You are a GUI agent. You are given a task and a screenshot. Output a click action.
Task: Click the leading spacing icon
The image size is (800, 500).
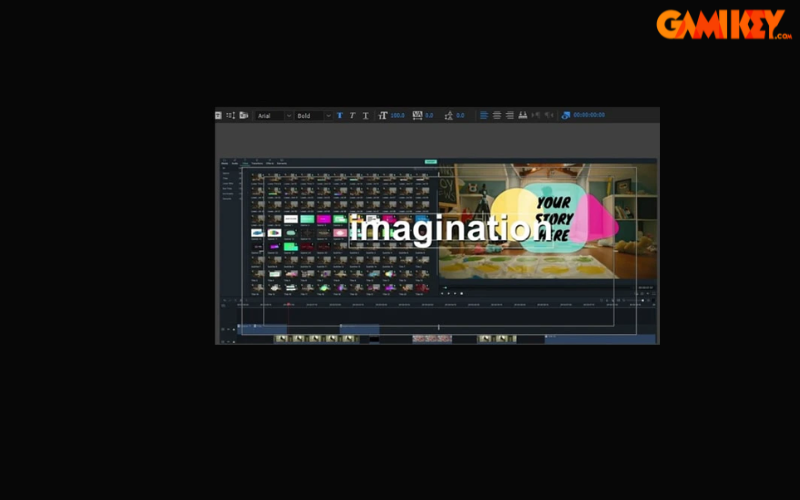pyautogui.click(x=448, y=116)
